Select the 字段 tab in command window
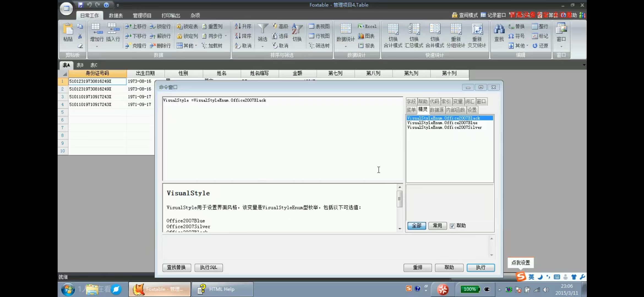 pyautogui.click(x=411, y=101)
